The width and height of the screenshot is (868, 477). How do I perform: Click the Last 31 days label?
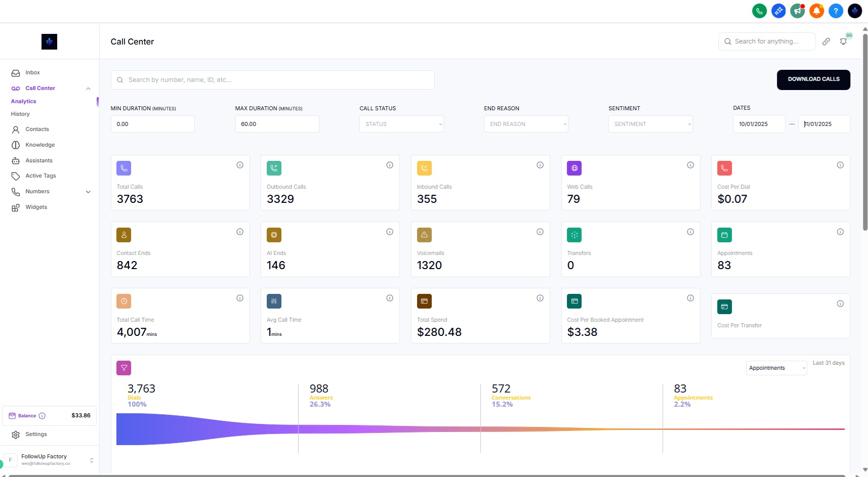point(829,363)
